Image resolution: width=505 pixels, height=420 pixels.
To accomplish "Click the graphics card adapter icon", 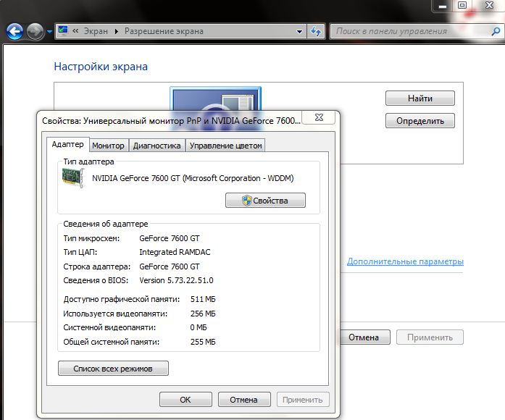I will 72,177.
